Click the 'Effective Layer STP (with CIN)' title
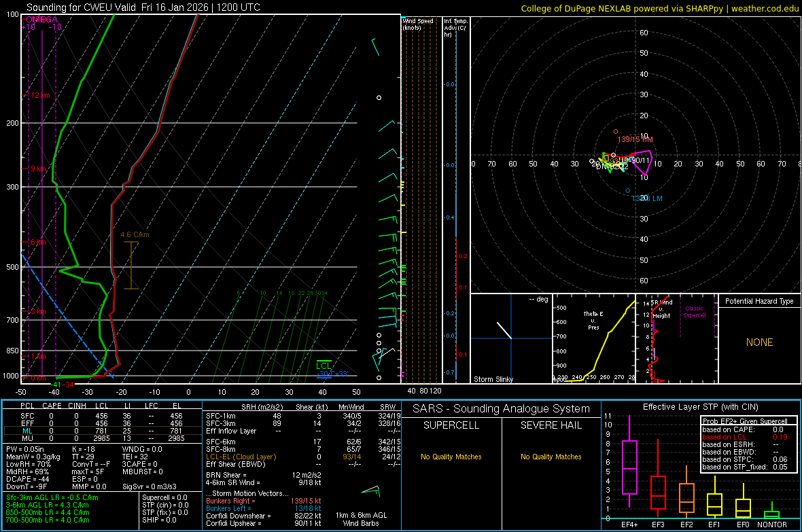The height and width of the screenshot is (532, 802). click(700, 407)
